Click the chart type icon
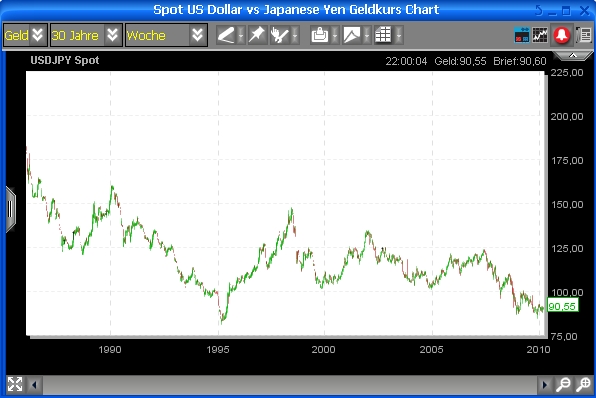The image size is (596, 398). (352, 35)
